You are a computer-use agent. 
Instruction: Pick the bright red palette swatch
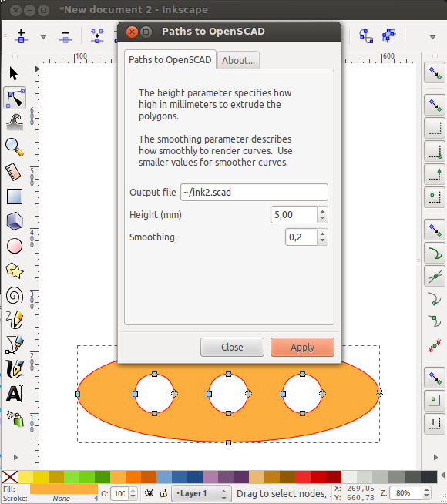303,477
